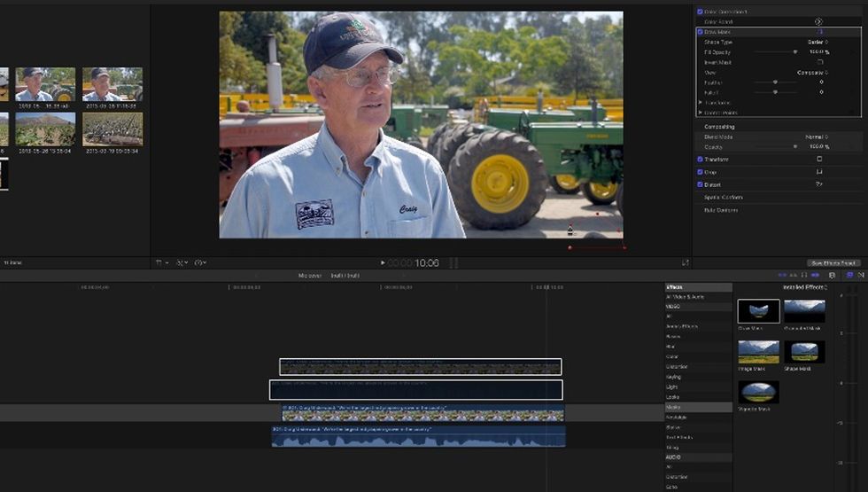The height and width of the screenshot is (492, 868).
Task: Toggle the Effects browser icon
Action: [849, 276]
